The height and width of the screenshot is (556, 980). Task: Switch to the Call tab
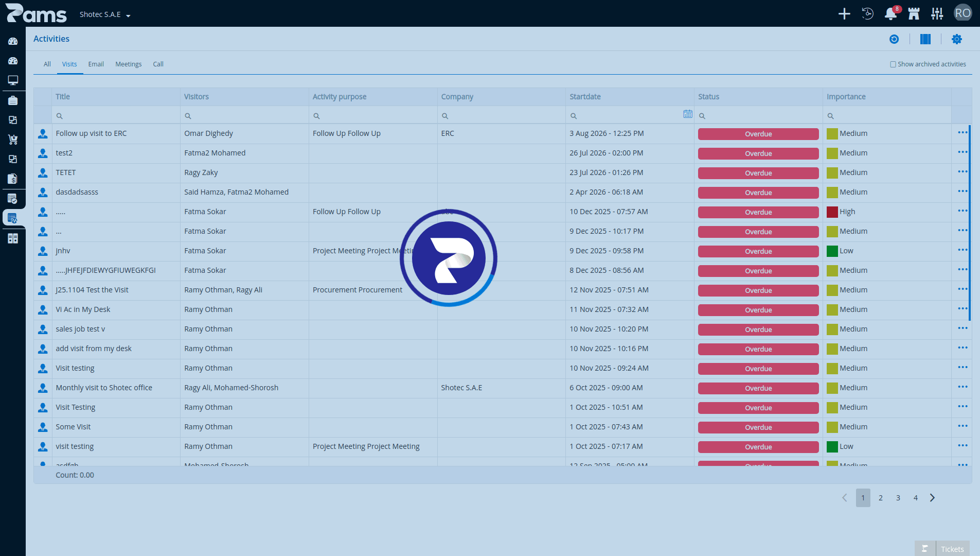click(158, 64)
